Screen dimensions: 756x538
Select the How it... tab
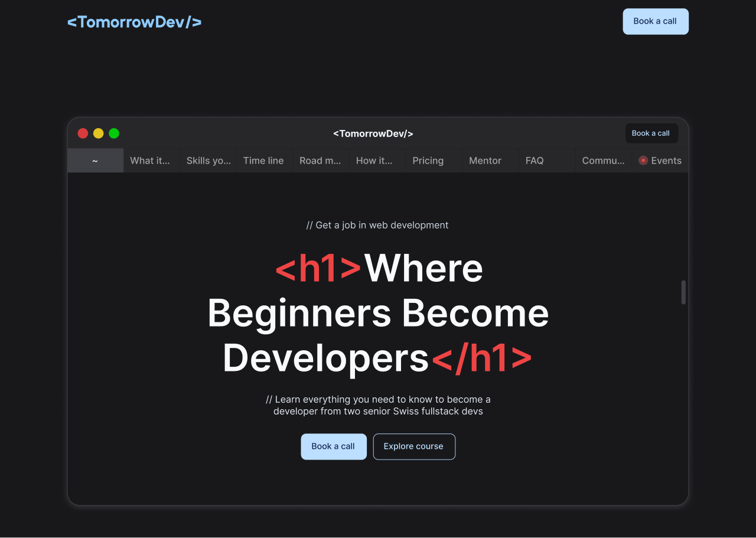tap(374, 161)
